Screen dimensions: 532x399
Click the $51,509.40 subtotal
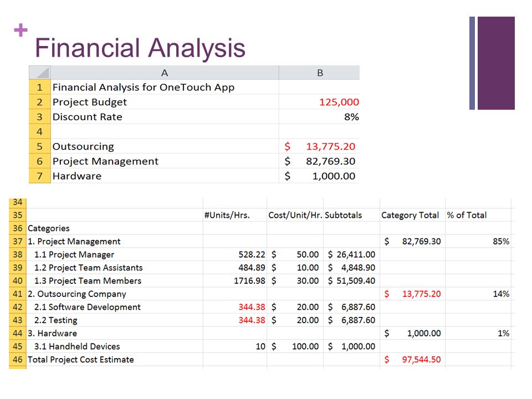coord(351,280)
